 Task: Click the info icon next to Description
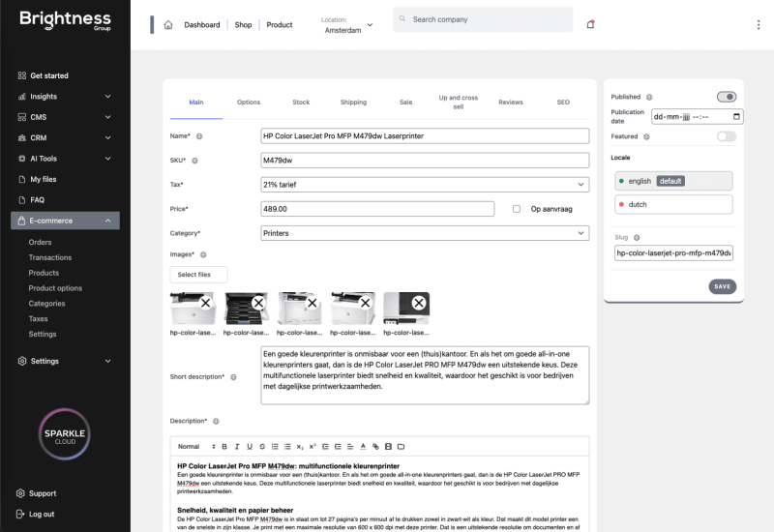click(216, 421)
